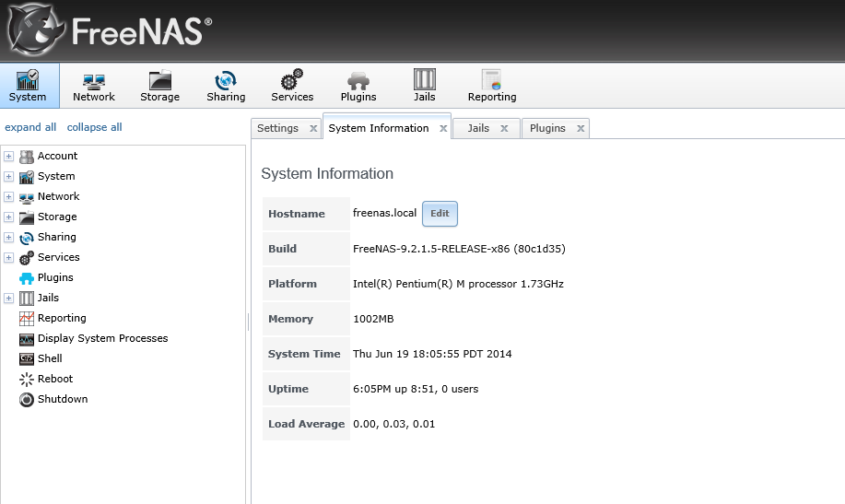Click the Platform value Intel Pentium M
The width and height of the screenshot is (845, 504).
click(458, 284)
